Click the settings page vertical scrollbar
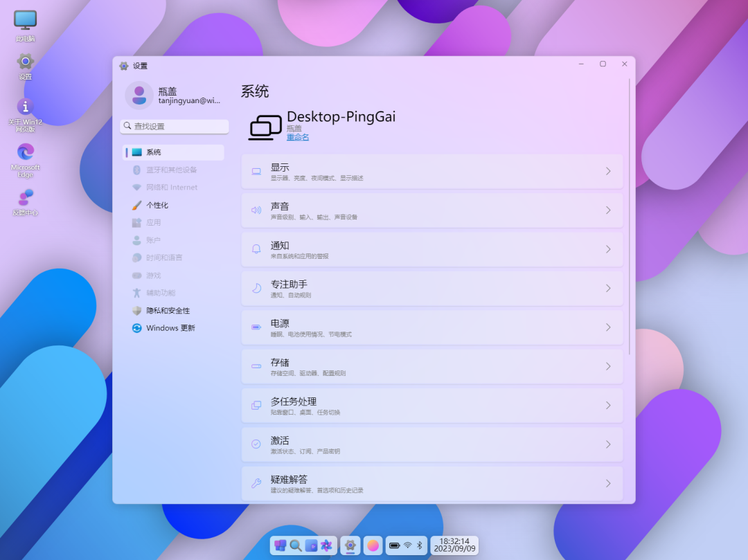748x560 pixels. click(x=630, y=217)
